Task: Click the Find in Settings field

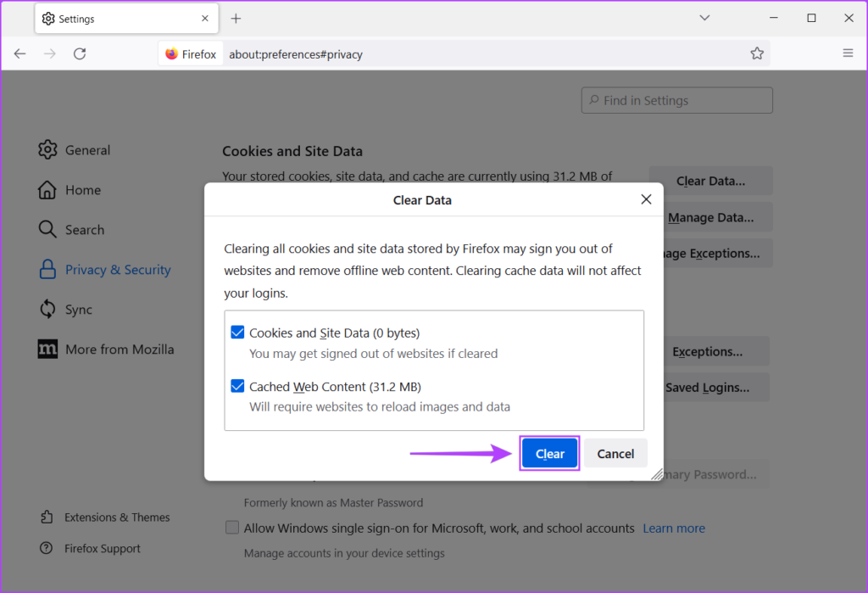Action: click(x=676, y=99)
